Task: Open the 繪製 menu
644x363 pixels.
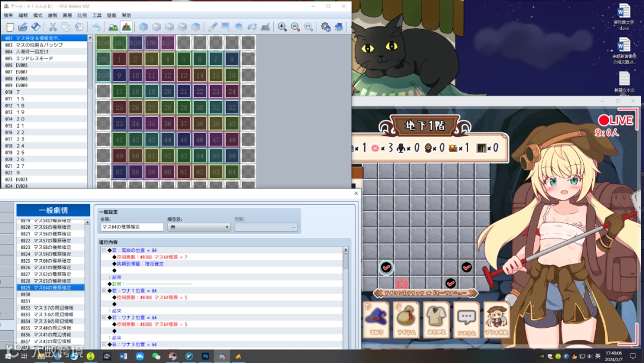Action: pos(52,15)
